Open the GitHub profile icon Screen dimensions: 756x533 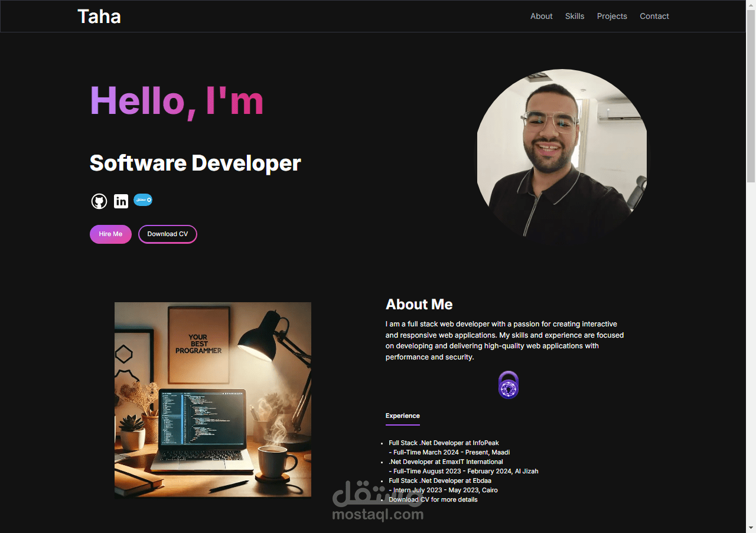(99, 201)
